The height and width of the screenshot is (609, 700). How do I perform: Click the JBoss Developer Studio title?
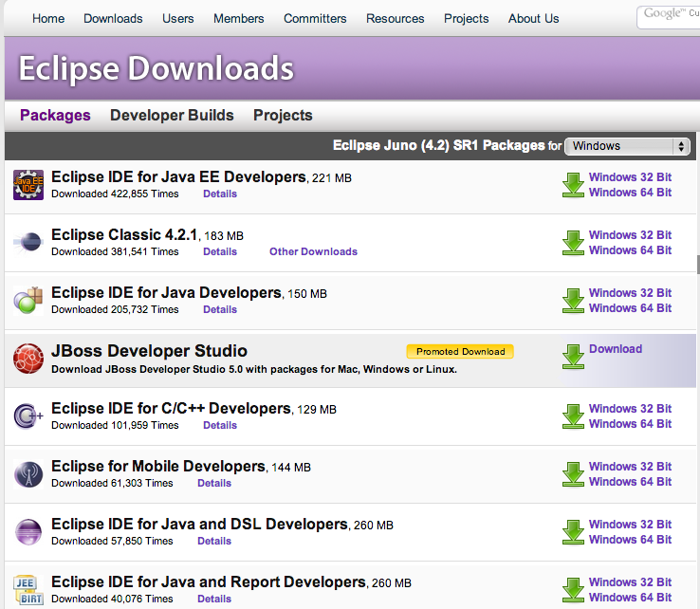(x=149, y=351)
